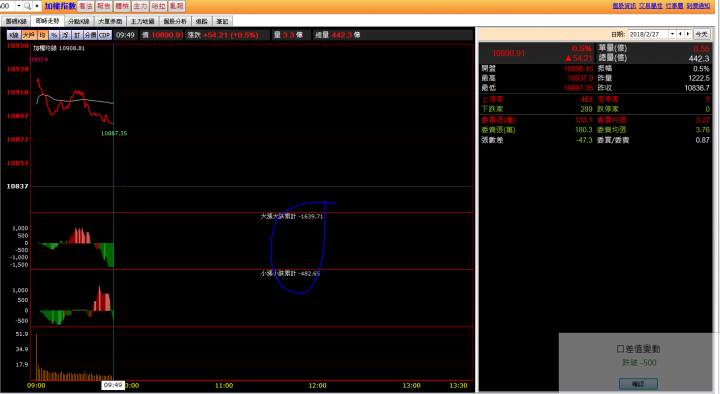Click the 下跌家 289 row
The width and height of the screenshot is (720, 394).
click(537, 109)
